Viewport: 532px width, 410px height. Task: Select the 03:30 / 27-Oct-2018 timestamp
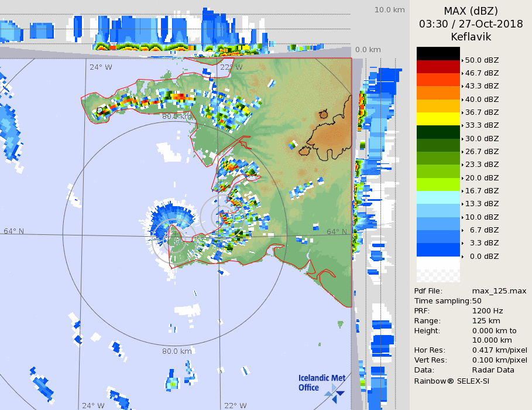[x=471, y=24]
